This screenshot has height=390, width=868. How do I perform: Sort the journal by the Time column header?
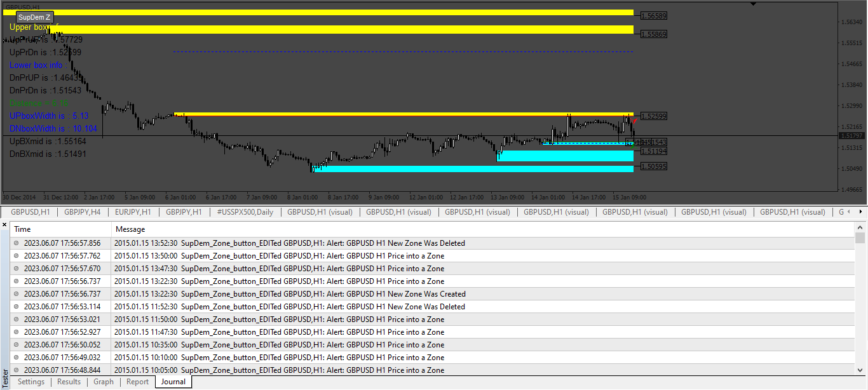click(60, 229)
